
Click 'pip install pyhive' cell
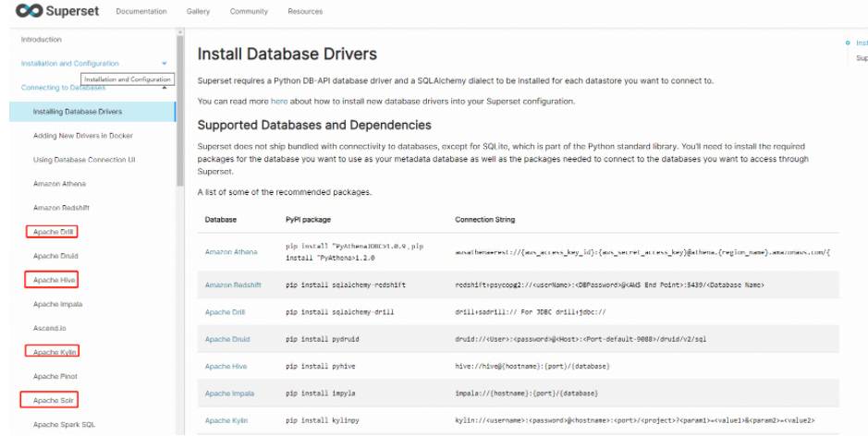click(x=321, y=366)
